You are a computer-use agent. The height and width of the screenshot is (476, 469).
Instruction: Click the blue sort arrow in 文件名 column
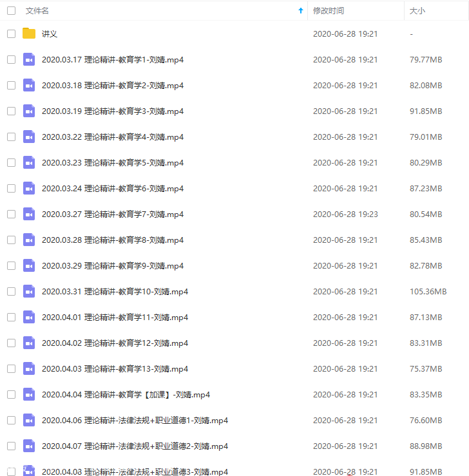[300, 10]
